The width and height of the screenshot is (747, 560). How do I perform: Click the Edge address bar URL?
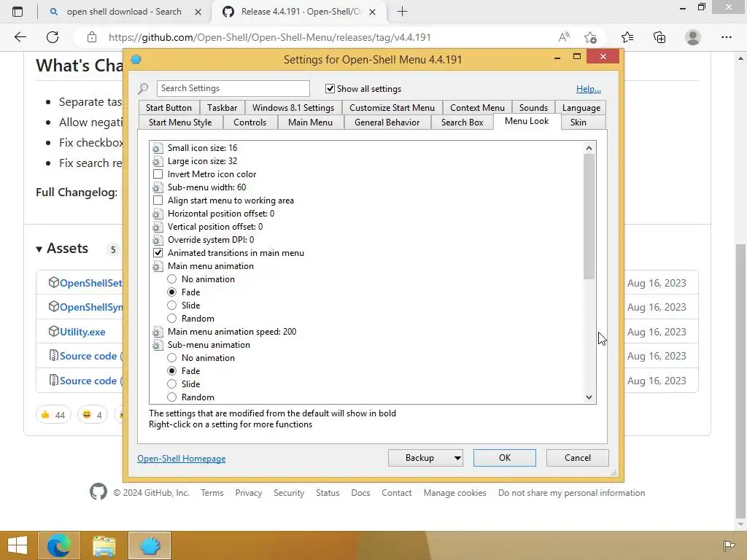tap(270, 37)
